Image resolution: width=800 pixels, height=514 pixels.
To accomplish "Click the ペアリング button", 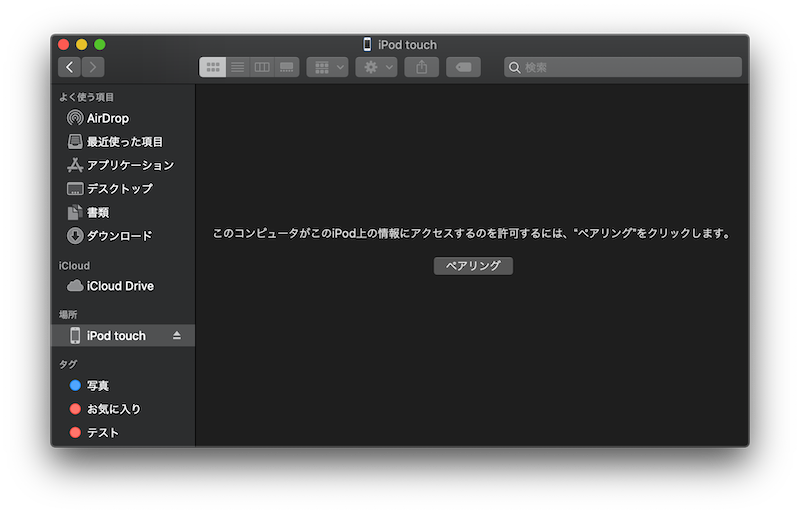I will pyautogui.click(x=473, y=265).
